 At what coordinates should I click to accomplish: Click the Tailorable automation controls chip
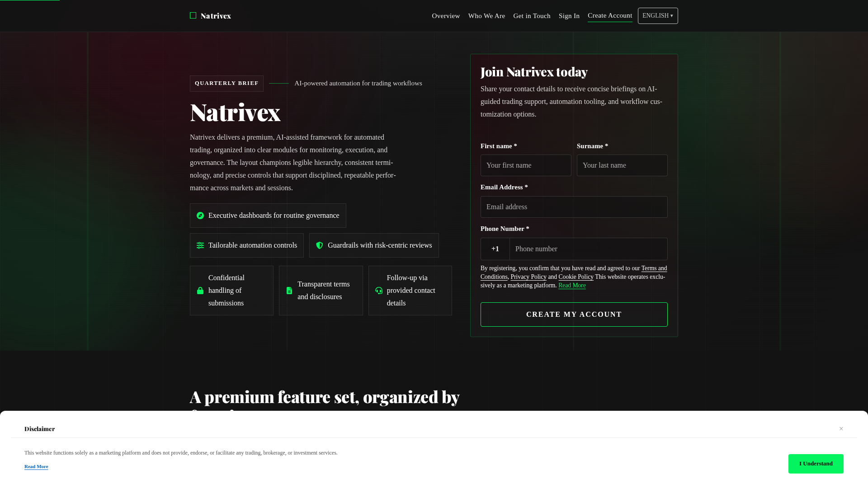click(247, 245)
